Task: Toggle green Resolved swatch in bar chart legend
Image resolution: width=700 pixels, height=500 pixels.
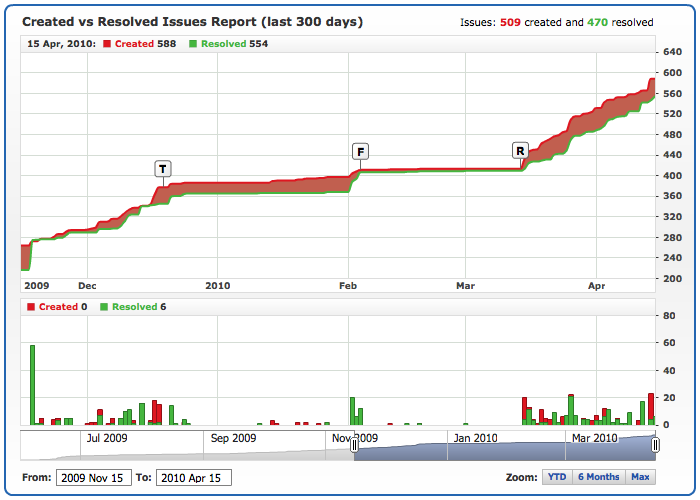Action: (x=105, y=307)
